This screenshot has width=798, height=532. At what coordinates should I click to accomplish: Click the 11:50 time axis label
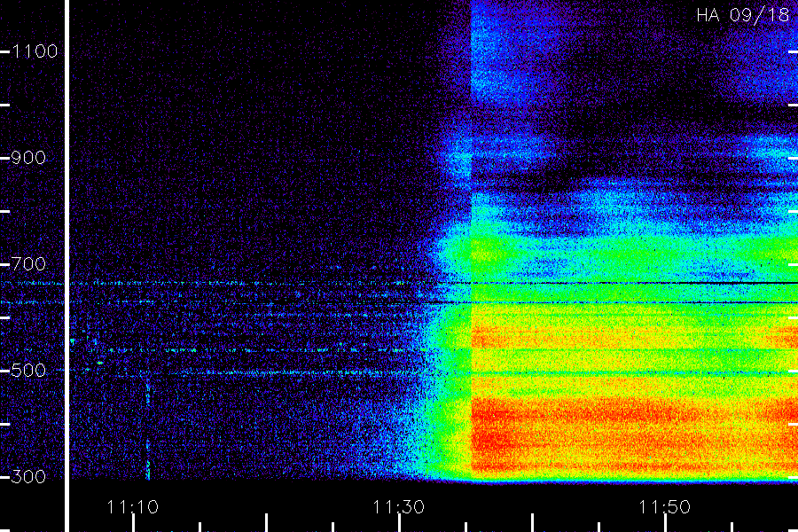pyautogui.click(x=664, y=507)
